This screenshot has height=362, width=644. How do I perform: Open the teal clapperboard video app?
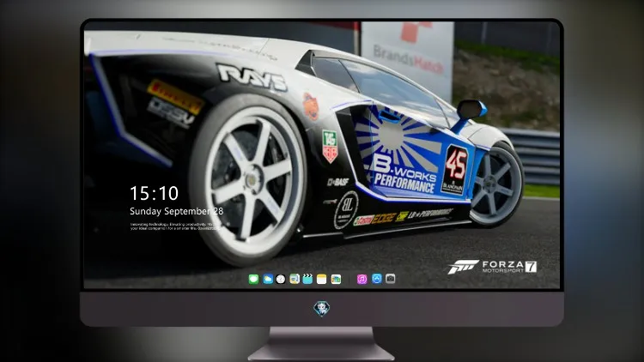click(307, 279)
